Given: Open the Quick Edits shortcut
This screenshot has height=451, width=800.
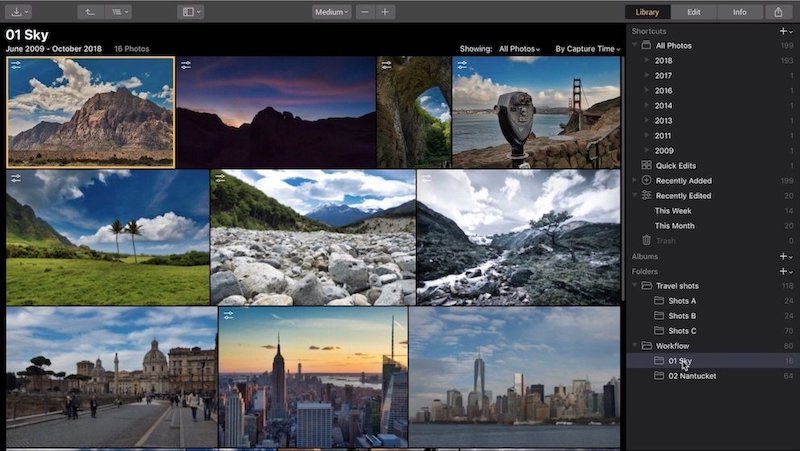Looking at the screenshot, I should coord(677,165).
